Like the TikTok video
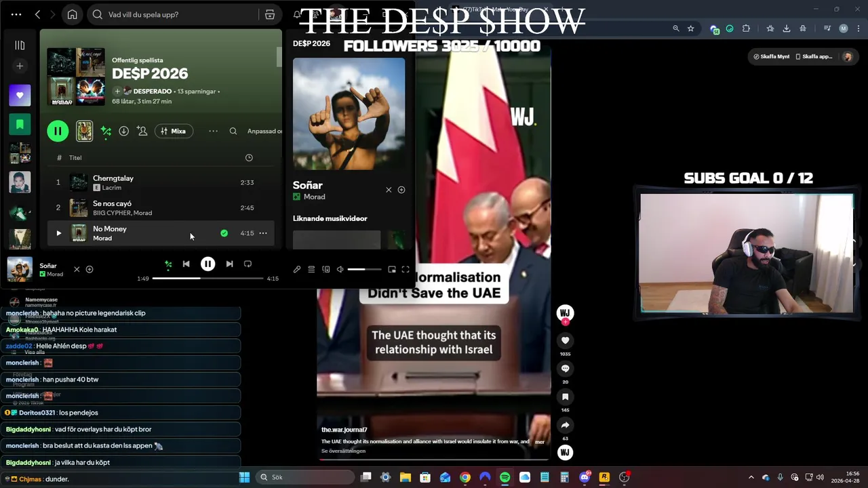 click(565, 340)
